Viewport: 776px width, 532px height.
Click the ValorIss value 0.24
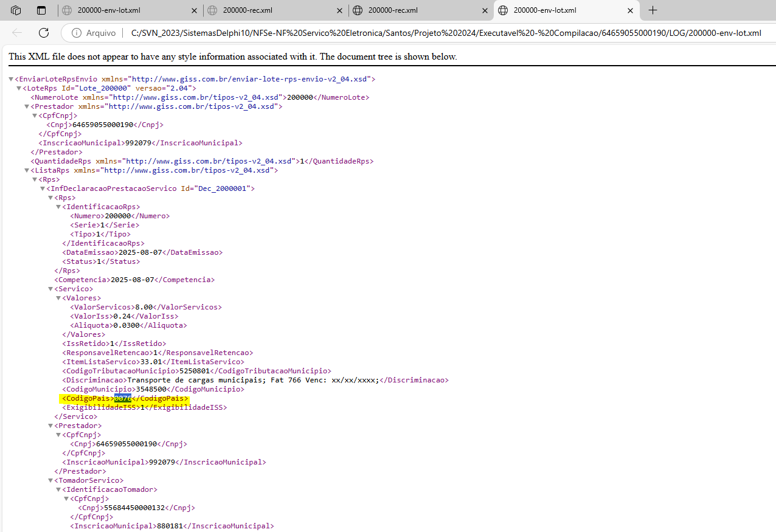coord(122,316)
